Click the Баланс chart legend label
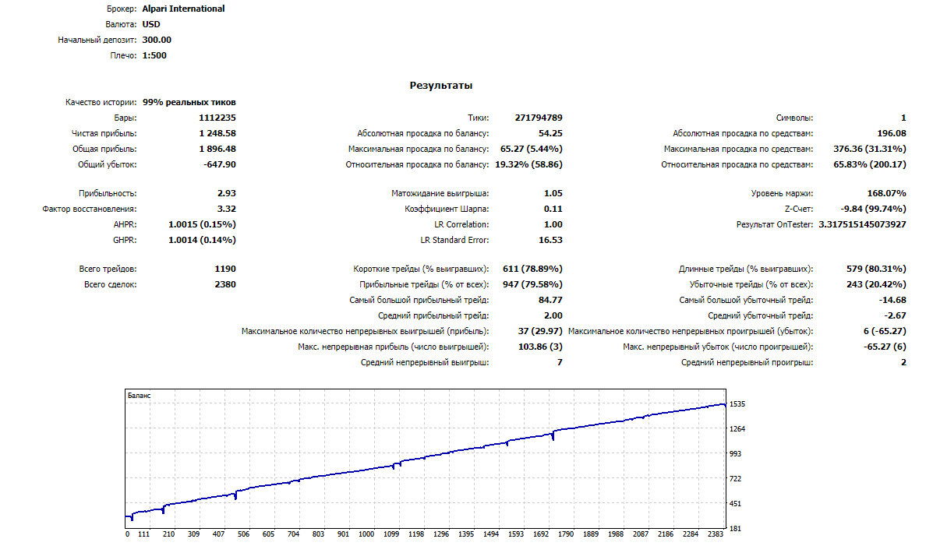The height and width of the screenshot is (560, 933). [x=139, y=396]
